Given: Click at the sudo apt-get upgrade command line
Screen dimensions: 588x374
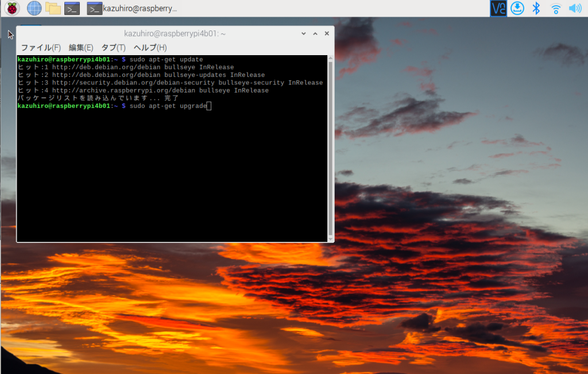Looking at the screenshot, I should (168, 106).
